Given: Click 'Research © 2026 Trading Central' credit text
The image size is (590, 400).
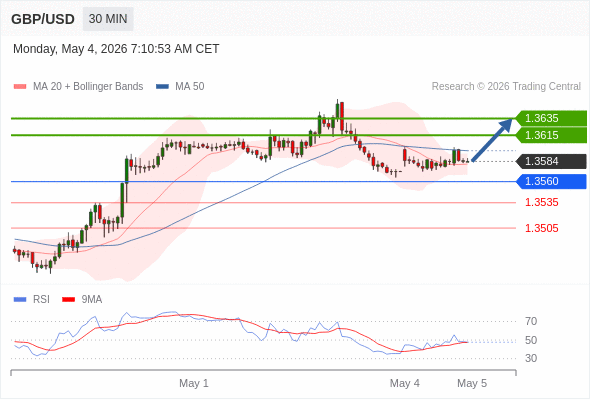Looking at the screenshot, I should (506, 87).
